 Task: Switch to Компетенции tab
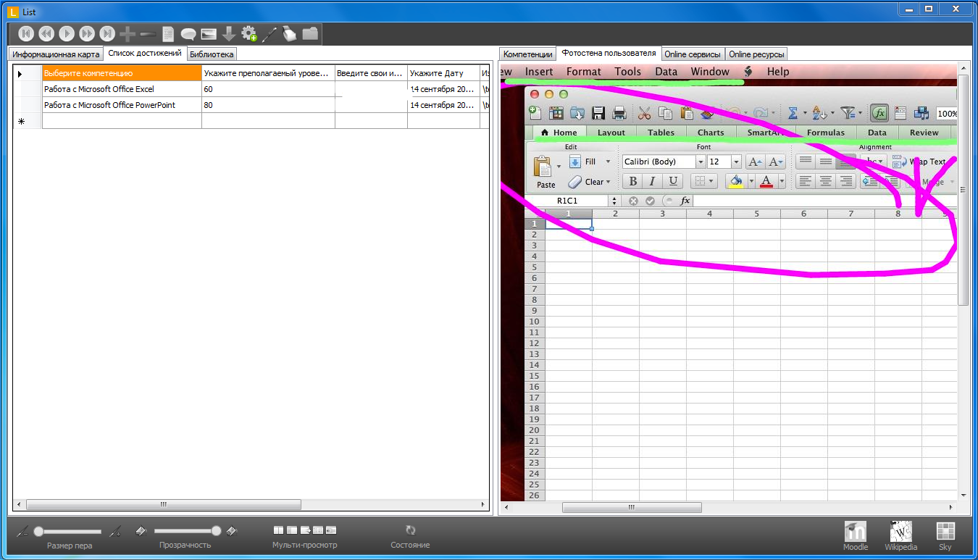528,54
